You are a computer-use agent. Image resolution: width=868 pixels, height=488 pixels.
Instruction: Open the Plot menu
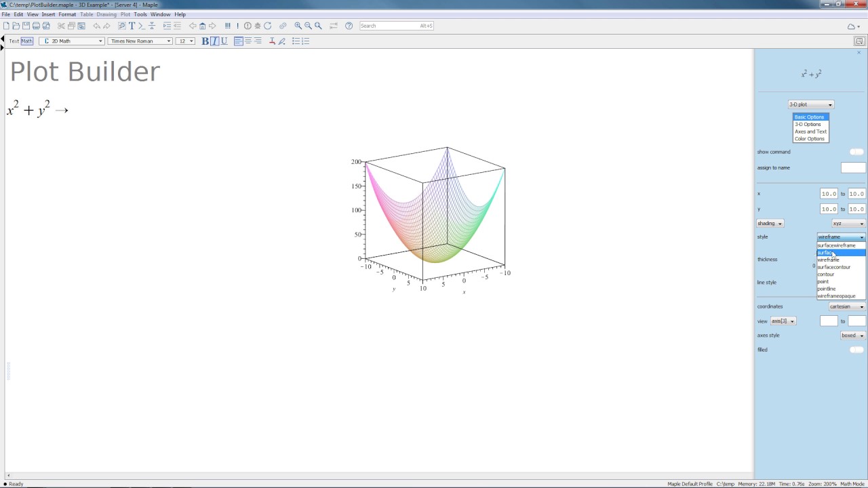coord(125,14)
